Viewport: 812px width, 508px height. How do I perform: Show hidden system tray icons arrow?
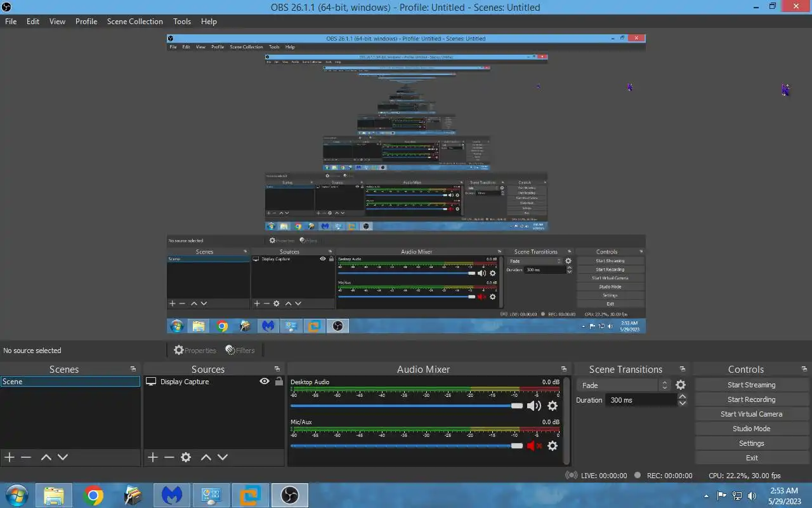[707, 495]
